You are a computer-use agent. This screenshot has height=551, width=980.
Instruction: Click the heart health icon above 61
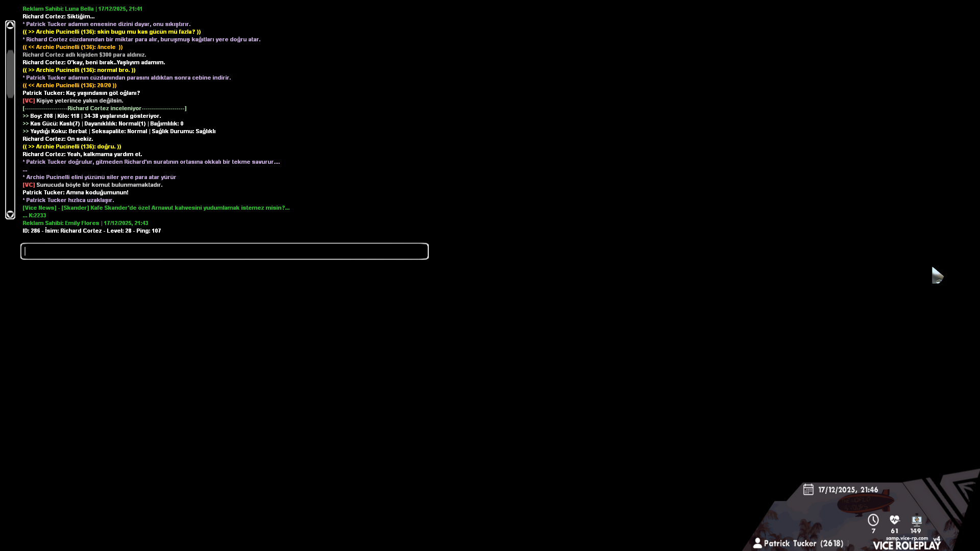tap(894, 520)
